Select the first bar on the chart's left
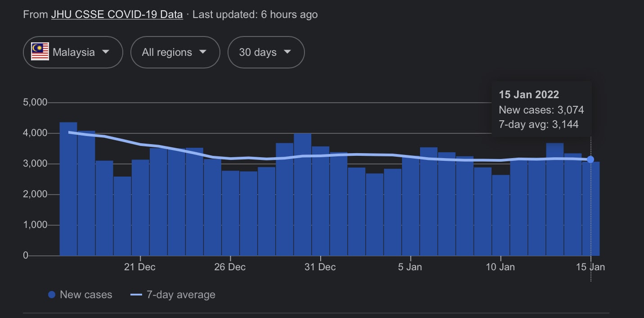644x318 pixels. 68,189
